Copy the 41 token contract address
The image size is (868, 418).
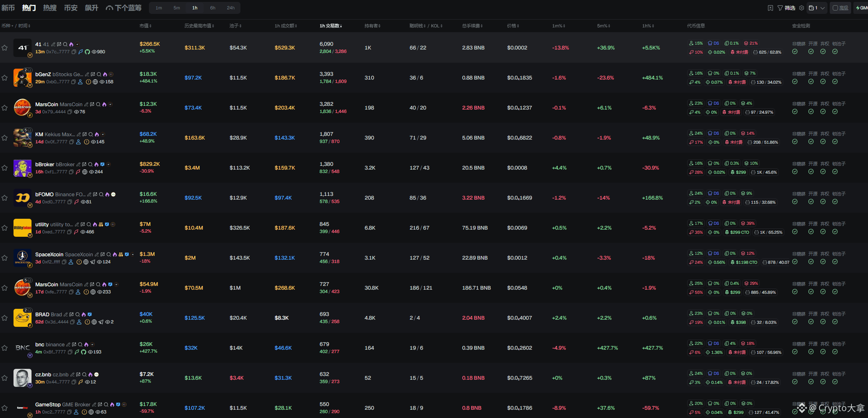tap(74, 52)
